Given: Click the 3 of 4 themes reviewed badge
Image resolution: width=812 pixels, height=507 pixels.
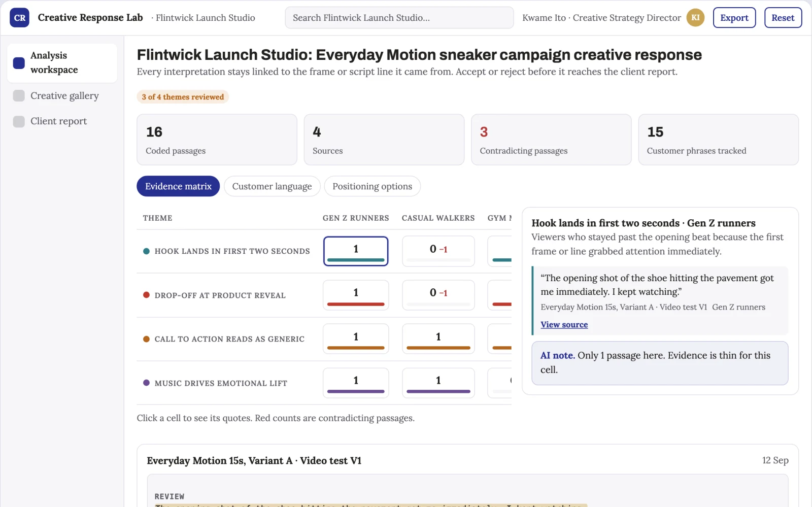Looking at the screenshot, I should coord(183,97).
